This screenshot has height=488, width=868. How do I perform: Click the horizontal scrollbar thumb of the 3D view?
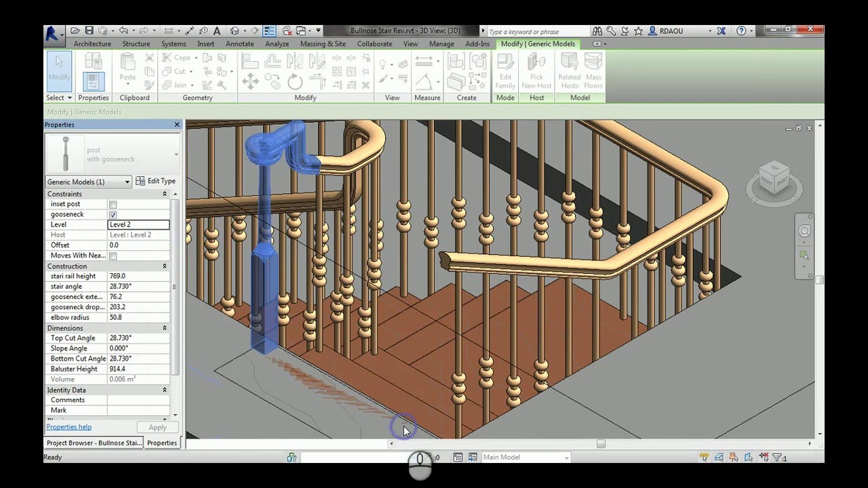point(601,444)
